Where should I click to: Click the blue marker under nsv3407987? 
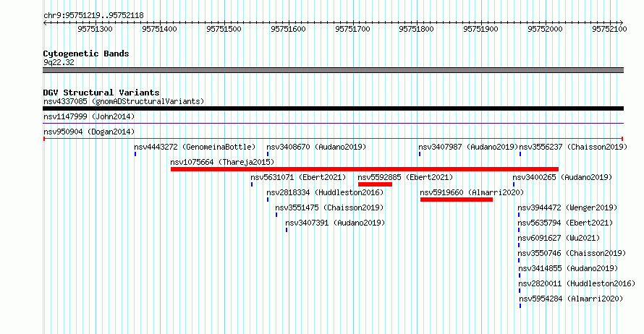(x=420, y=154)
